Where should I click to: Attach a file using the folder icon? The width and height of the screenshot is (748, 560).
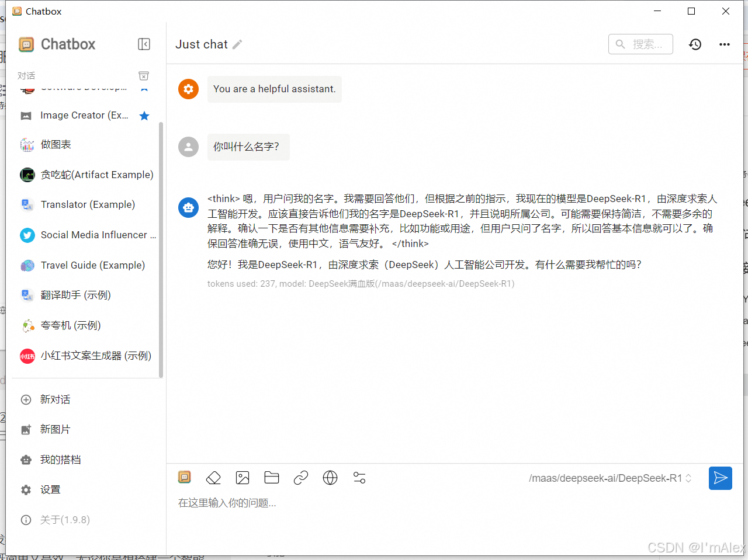tap(272, 478)
